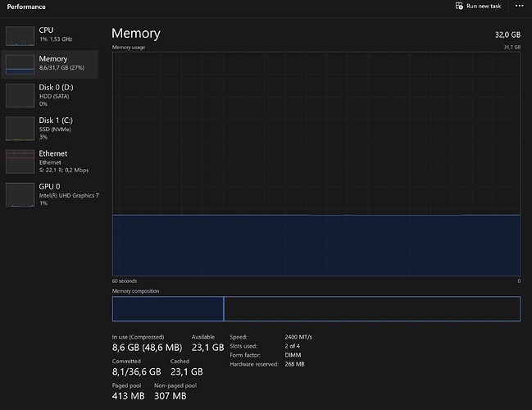532x410 pixels.
Task: Click the Ethernet activity graph thumbnail
Action: 20,162
